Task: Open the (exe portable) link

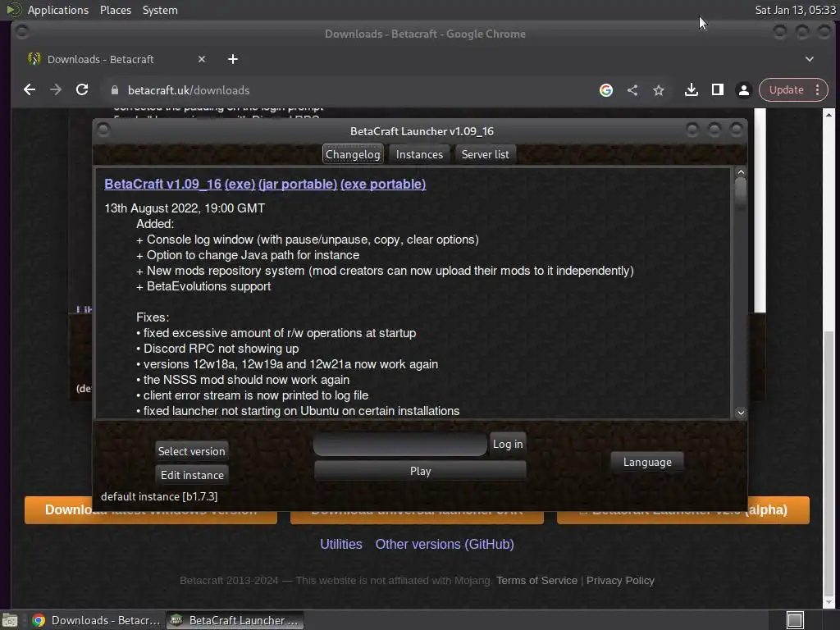Action: tap(383, 184)
